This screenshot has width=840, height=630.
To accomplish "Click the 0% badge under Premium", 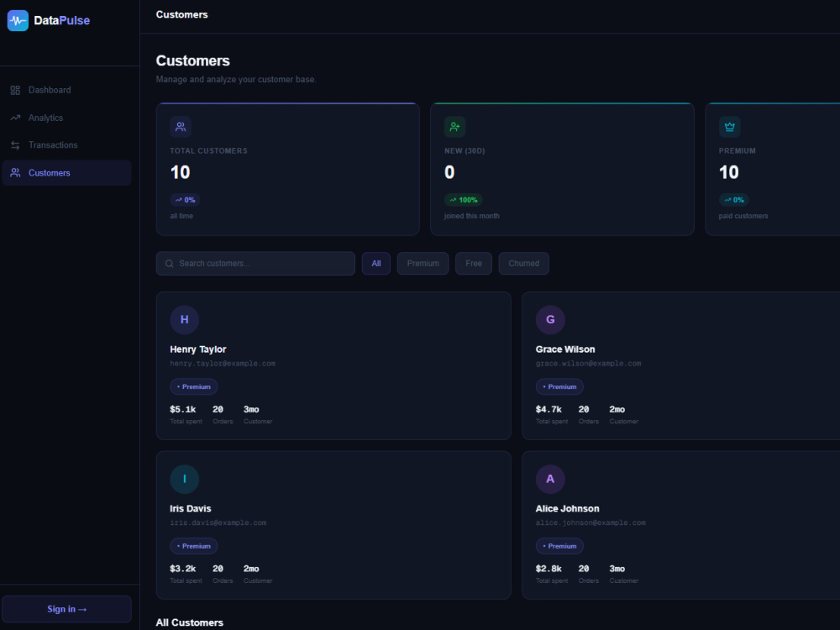I will coord(734,200).
